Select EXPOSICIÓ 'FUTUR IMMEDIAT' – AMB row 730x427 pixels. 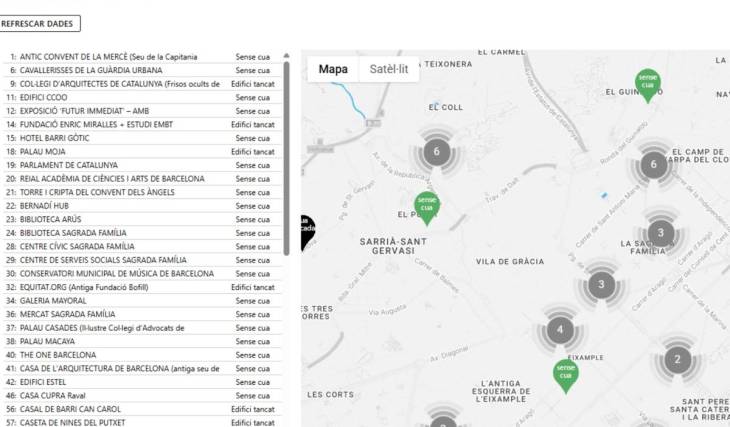[142, 111]
